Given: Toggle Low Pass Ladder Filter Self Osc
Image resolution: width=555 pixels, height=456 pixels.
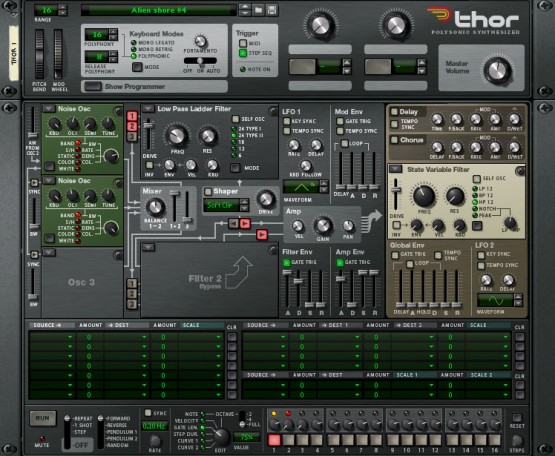Looking at the screenshot, I should pyautogui.click(x=235, y=119).
